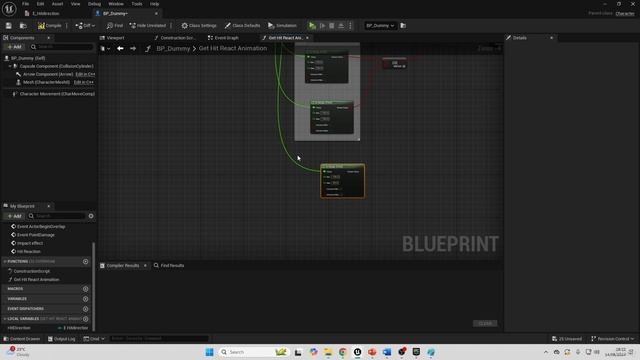
Task: Close the Get Hit React Animation tab
Action: tap(307, 38)
